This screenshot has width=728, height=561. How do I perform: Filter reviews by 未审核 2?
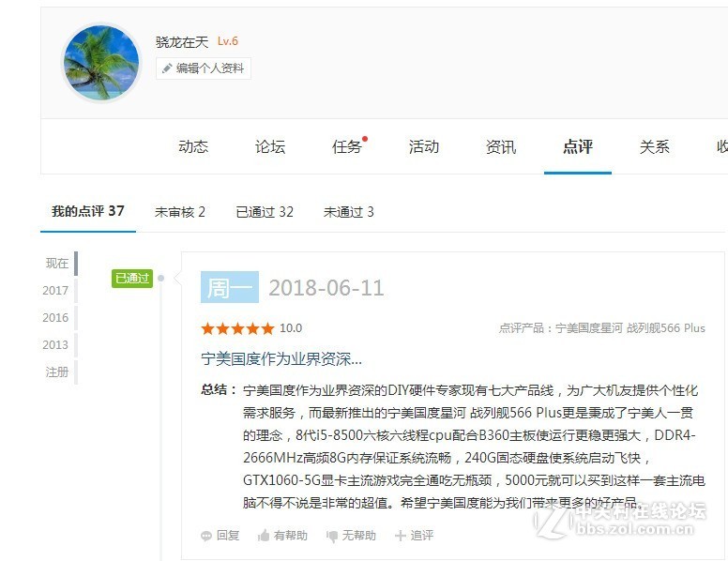point(180,212)
